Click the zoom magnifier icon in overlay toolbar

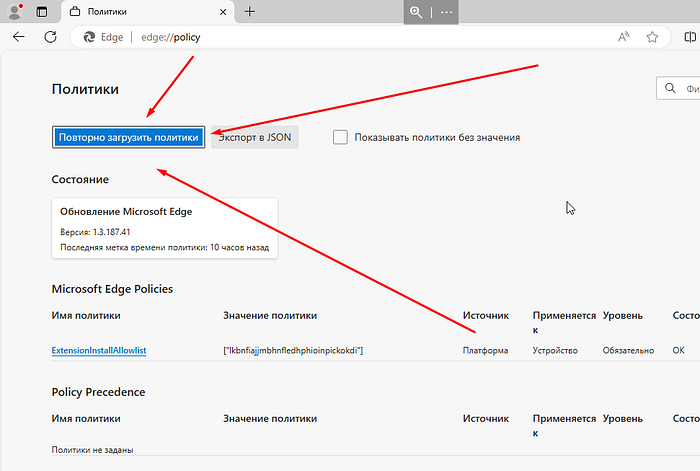pos(416,12)
